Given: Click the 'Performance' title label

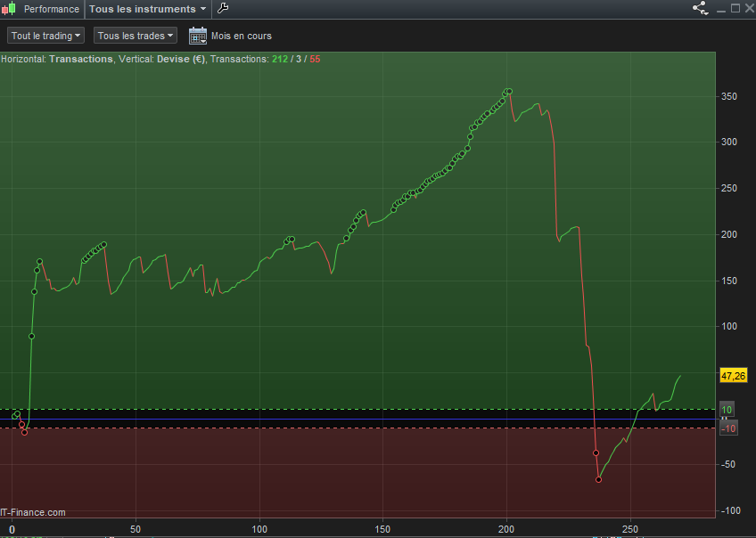Looking at the screenshot, I should click(x=52, y=9).
